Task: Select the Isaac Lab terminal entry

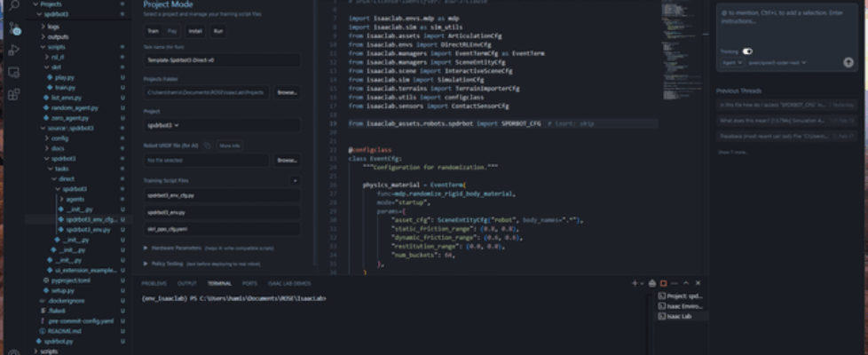Action: tap(680, 316)
